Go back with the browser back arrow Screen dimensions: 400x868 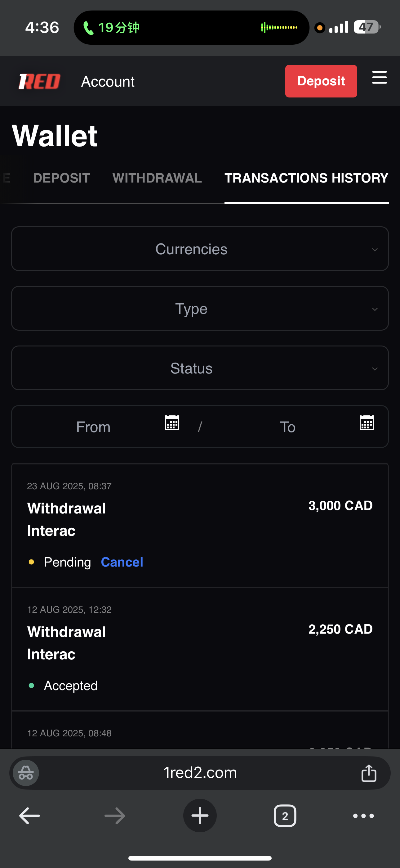(x=30, y=816)
